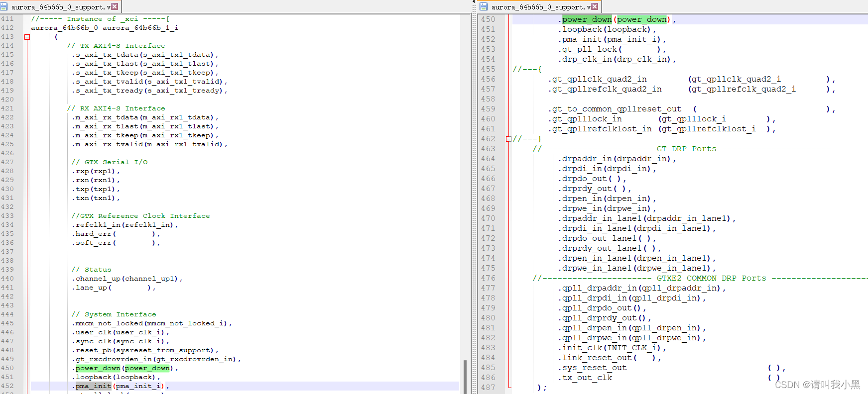
Task: Collapse the code fold at line 413
Action: pyautogui.click(x=27, y=37)
